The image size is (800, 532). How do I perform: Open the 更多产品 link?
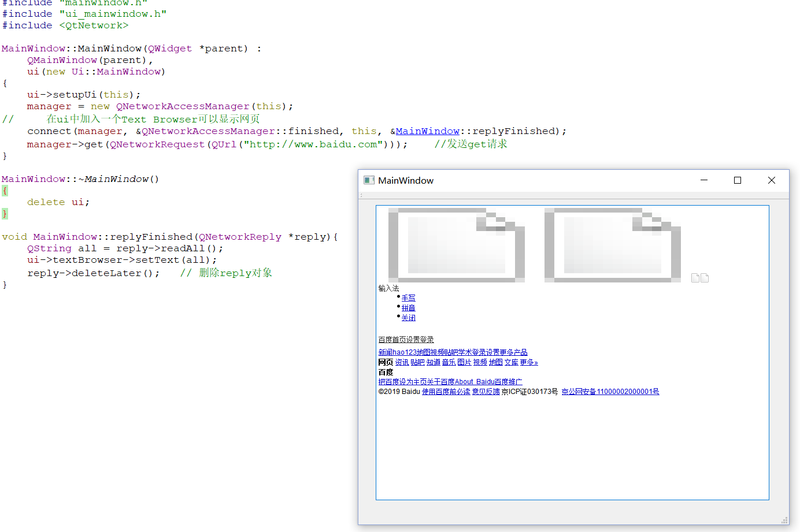[514, 352]
